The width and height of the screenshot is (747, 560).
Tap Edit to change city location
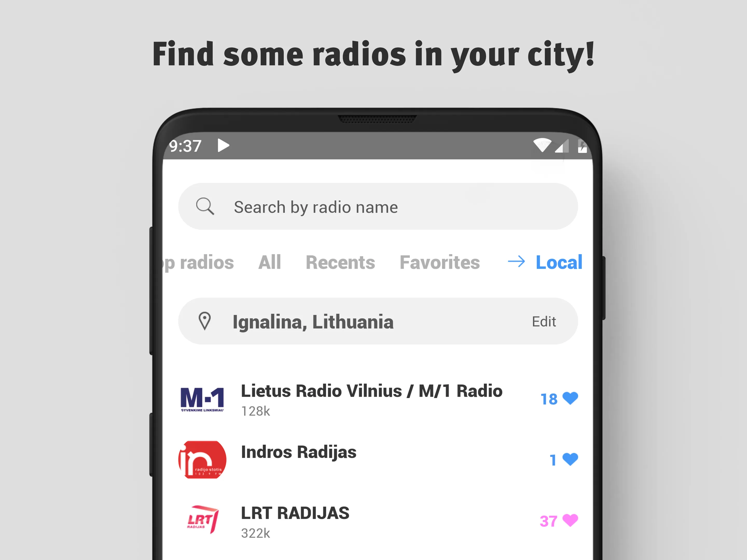[543, 322]
